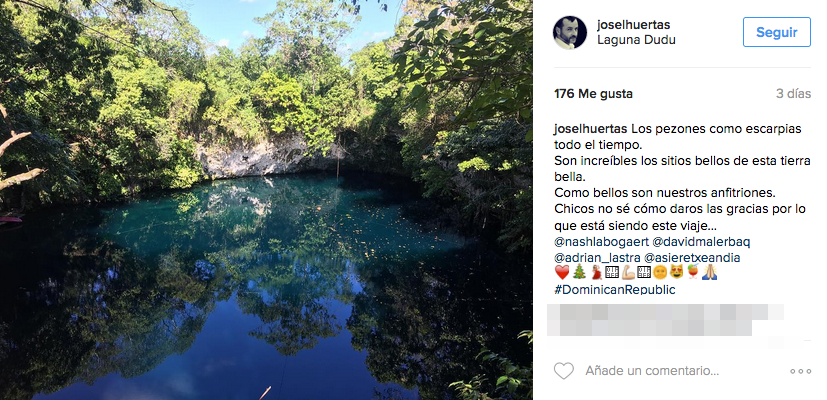Viewport: 827px width, 400px height.
Task: Open joselhuertas profile from the post header
Action: click(637, 23)
